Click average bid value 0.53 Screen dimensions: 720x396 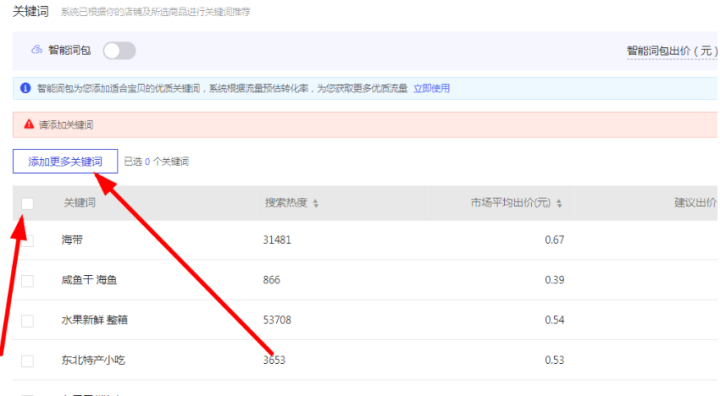click(554, 360)
